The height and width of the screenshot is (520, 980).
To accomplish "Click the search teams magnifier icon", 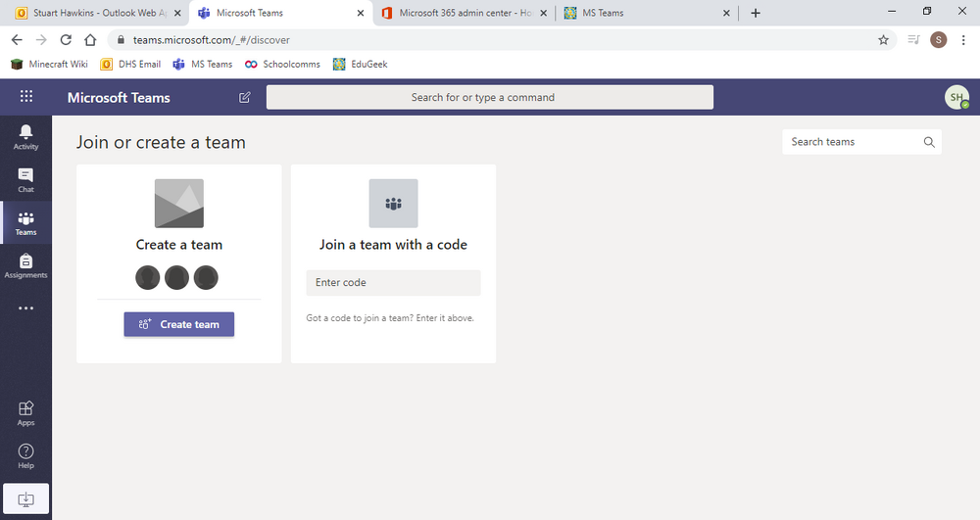I will click(929, 142).
